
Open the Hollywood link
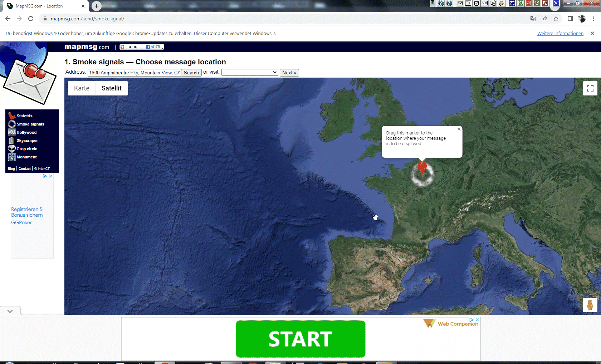pyautogui.click(x=26, y=132)
